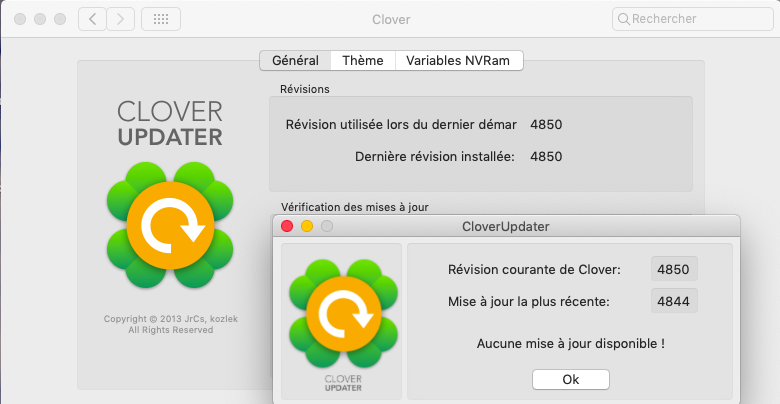Image resolution: width=780 pixels, height=404 pixels.
Task: Click the Ok button in CloverUpdater dialog
Action: [571, 380]
